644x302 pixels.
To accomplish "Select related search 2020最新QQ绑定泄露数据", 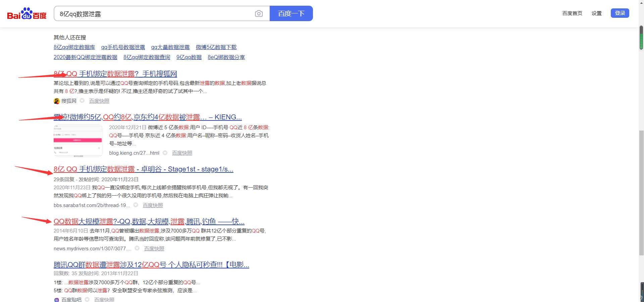I will pos(86,57).
